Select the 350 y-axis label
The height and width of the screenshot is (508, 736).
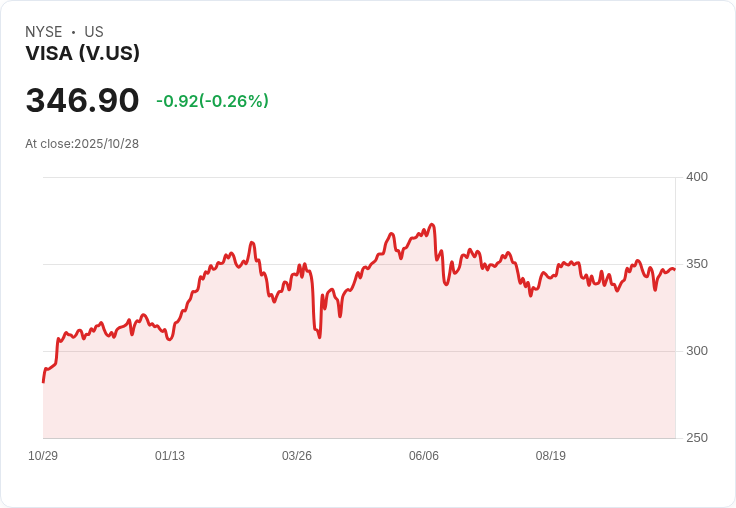696,264
